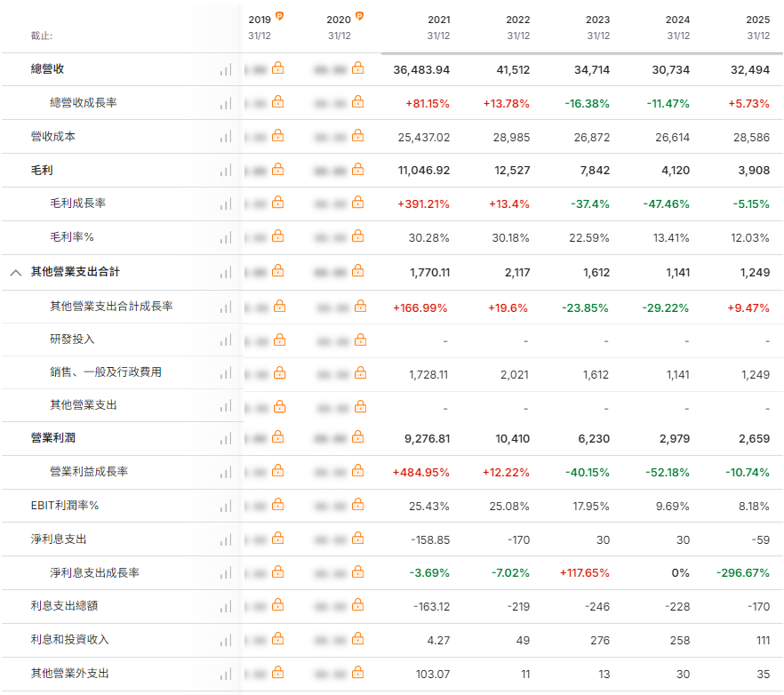Open the chart icon for 營業利潤 row
The width and height of the screenshot is (784, 695).
[x=226, y=438]
